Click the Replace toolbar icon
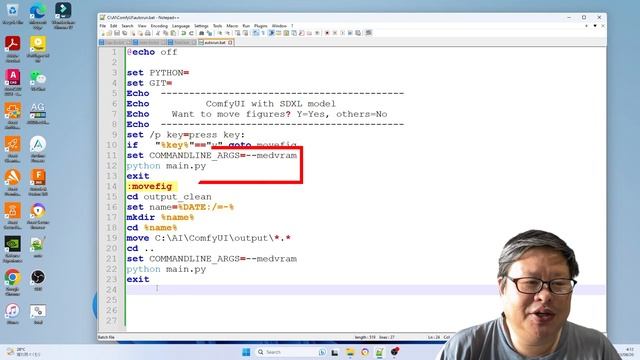Screen dimensions: 640x360 click(209, 33)
